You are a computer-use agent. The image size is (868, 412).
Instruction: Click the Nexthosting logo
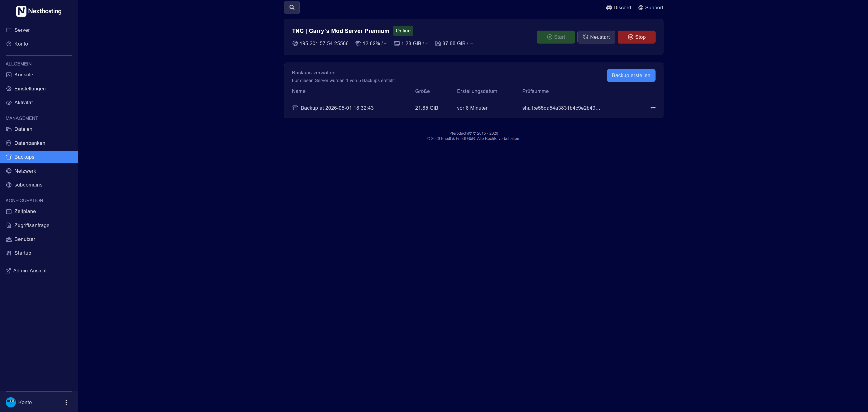pos(39,11)
